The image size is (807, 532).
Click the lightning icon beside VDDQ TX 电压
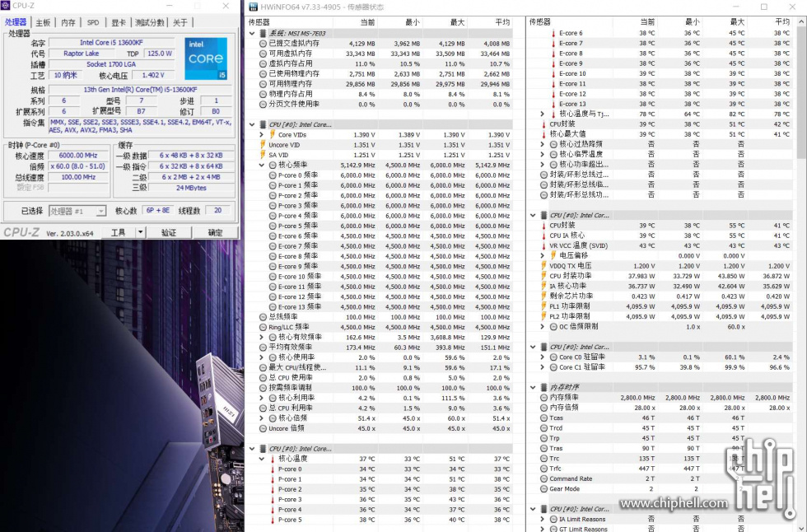tap(544, 266)
